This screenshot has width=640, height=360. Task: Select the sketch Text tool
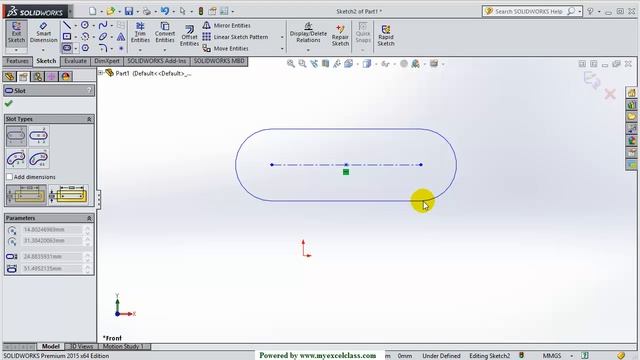coord(121,37)
